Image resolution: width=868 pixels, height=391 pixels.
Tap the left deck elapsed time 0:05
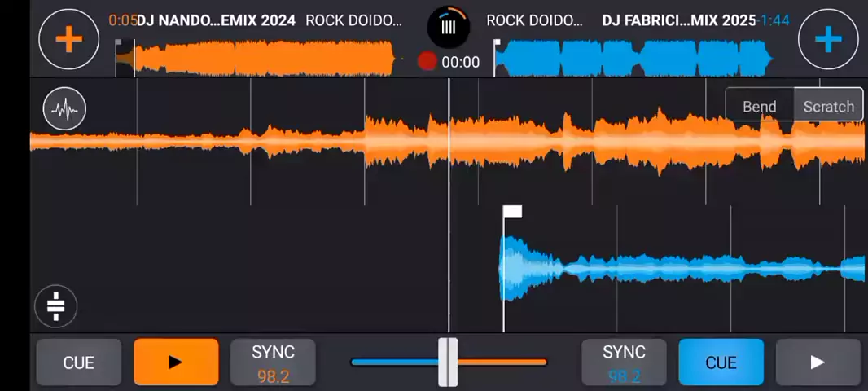[x=123, y=21]
